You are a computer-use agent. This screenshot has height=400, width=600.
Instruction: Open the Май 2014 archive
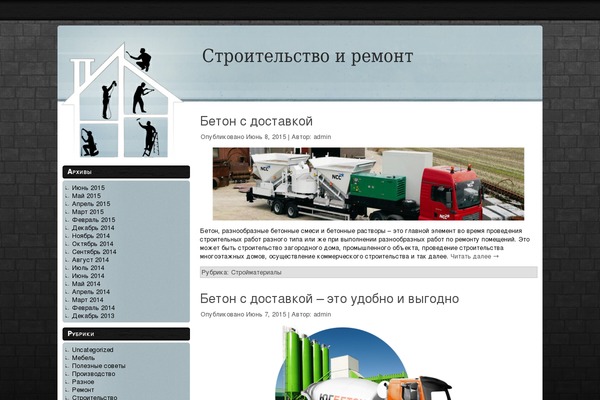click(x=86, y=284)
